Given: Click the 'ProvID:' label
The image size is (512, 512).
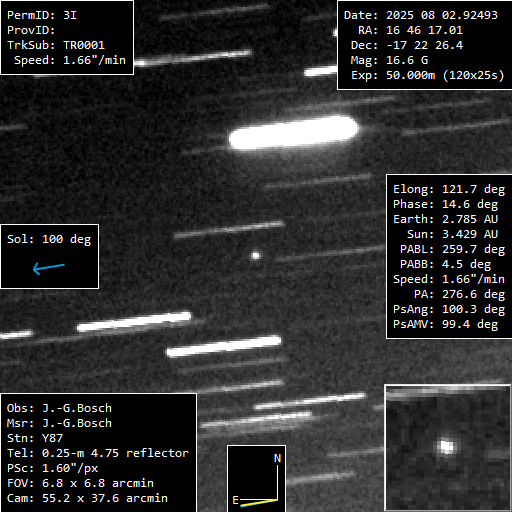Looking at the screenshot, I should 31,30.
